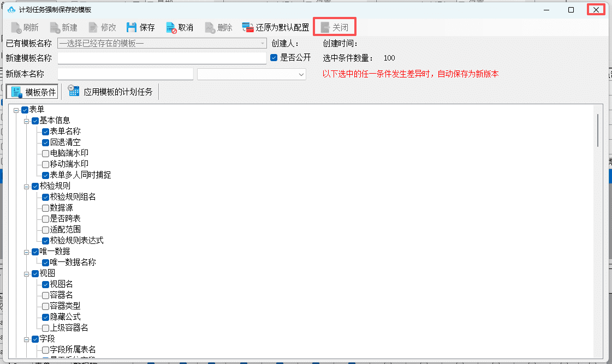The width and height of the screenshot is (612, 364).
Task: Collapse the 校验规则 tree node
Action: click(x=27, y=187)
